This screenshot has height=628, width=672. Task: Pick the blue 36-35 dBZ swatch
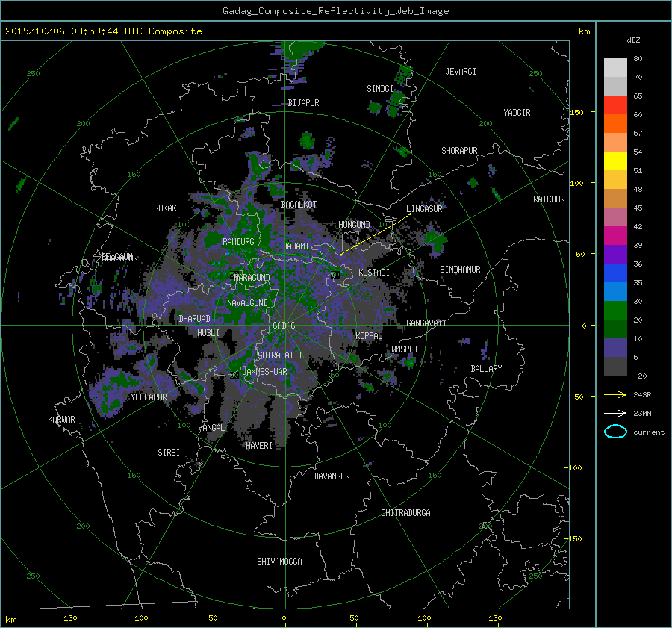click(x=615, y=273)
